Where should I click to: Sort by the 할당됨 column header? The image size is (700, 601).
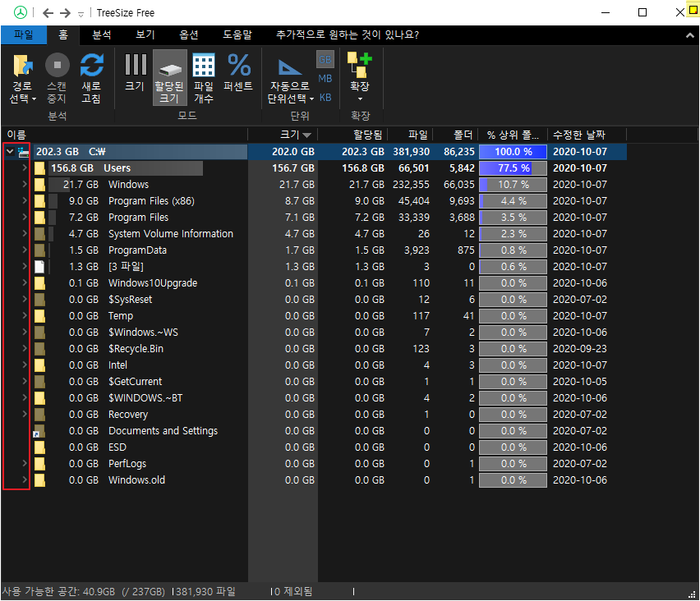coord(352,135)
